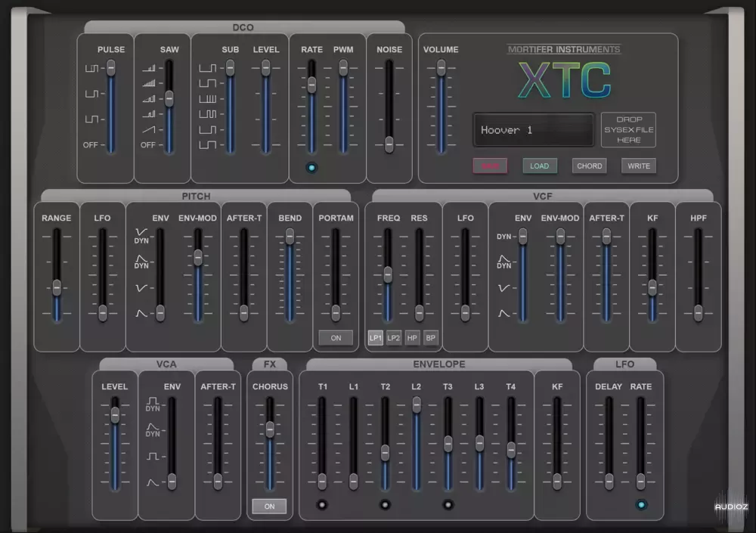Click the LED indicator beneath envelope T3
Viewport: 756px width, 533px height.
click(448, 505)
